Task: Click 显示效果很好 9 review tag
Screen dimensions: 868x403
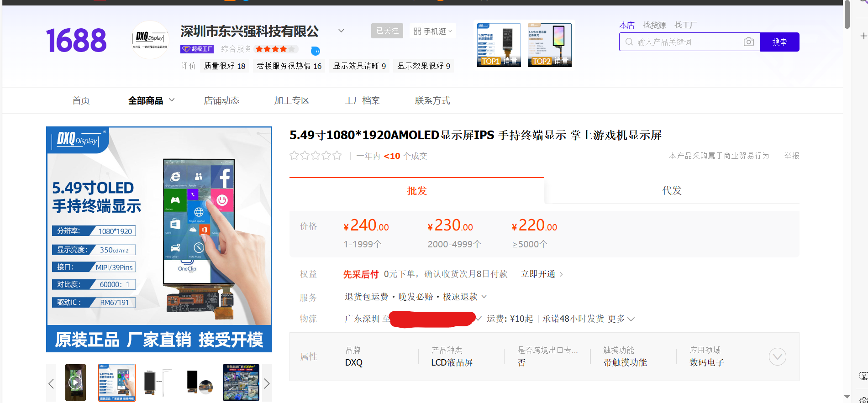Action: (424, 66)
